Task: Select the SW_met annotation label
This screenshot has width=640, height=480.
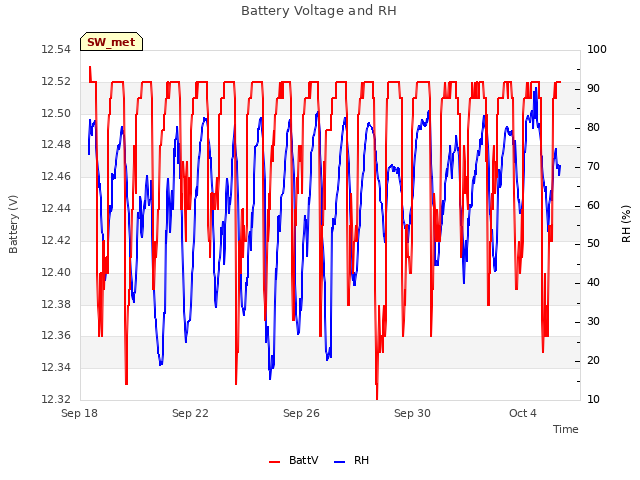Action: (x=111, y=42)
